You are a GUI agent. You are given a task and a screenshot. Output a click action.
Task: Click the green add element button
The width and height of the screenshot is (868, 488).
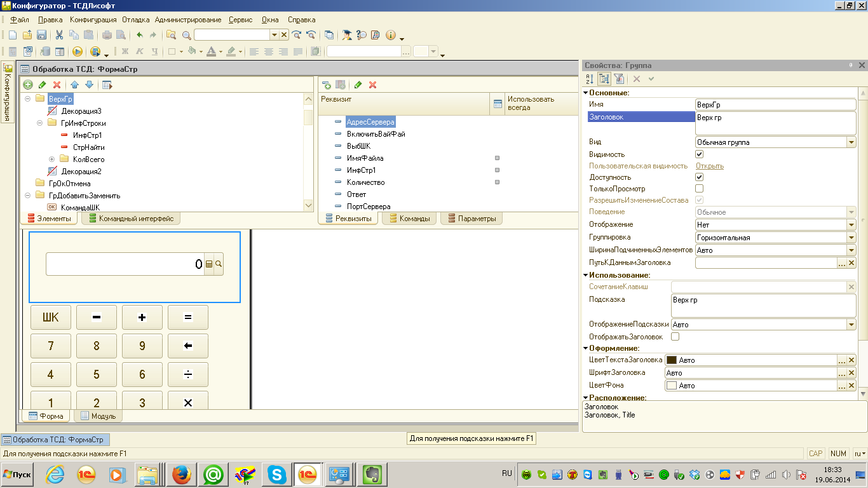click(x=28, y=85)
